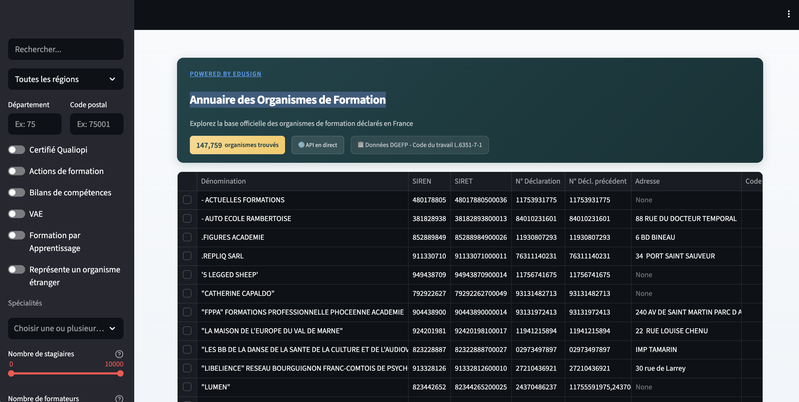Turn on the VAE toggle
This screenshot has width=799, height=402.
16,213
